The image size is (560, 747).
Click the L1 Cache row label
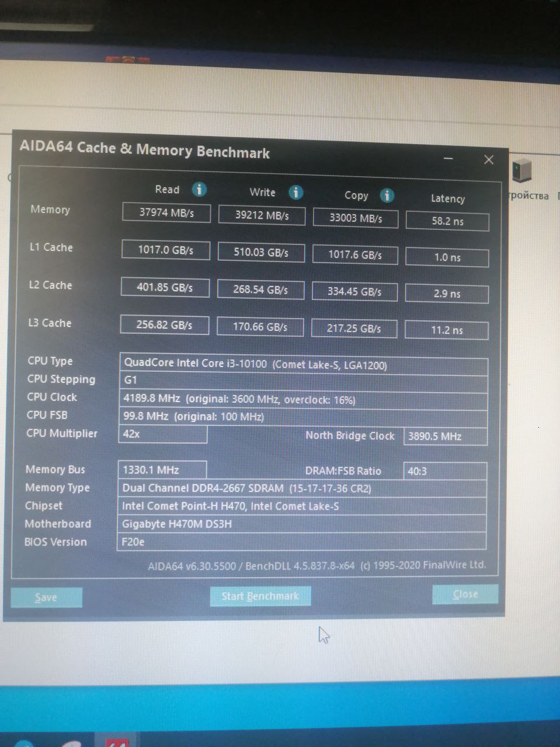pyautogui.click(x=51, y=247)
